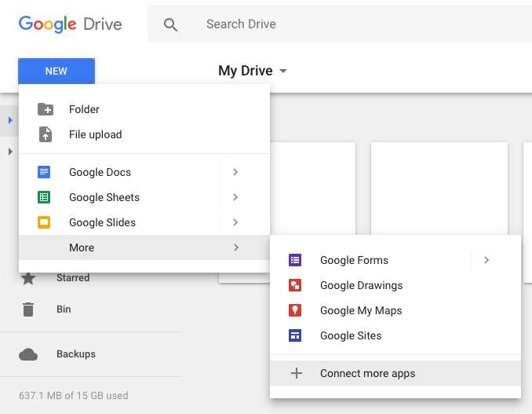Click the 637.1 MB of 15 GB used text
Image resolution: width=532 pixels, height=414 pixels.
[74, 395]
